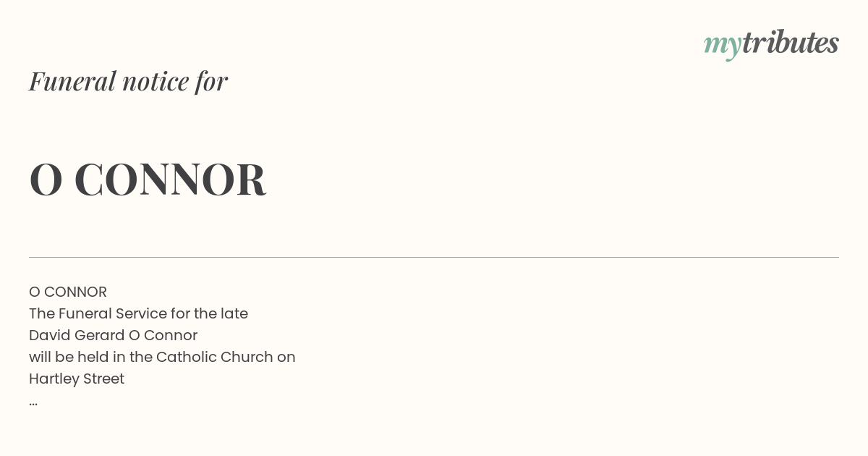Click the "tributes" part of the logo

(791, 43)
